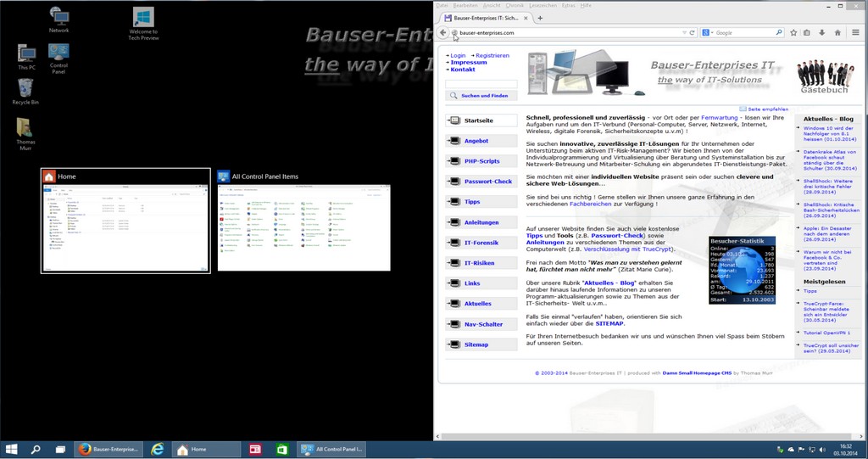
Task: Open the Ansicht menu
Action: pyautogui.click(x=492, y=6)
